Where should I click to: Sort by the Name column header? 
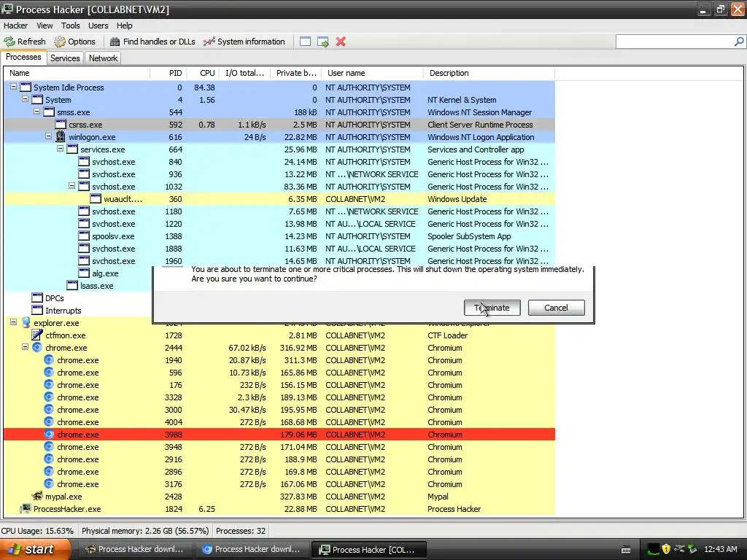click(x=77, y=73)
